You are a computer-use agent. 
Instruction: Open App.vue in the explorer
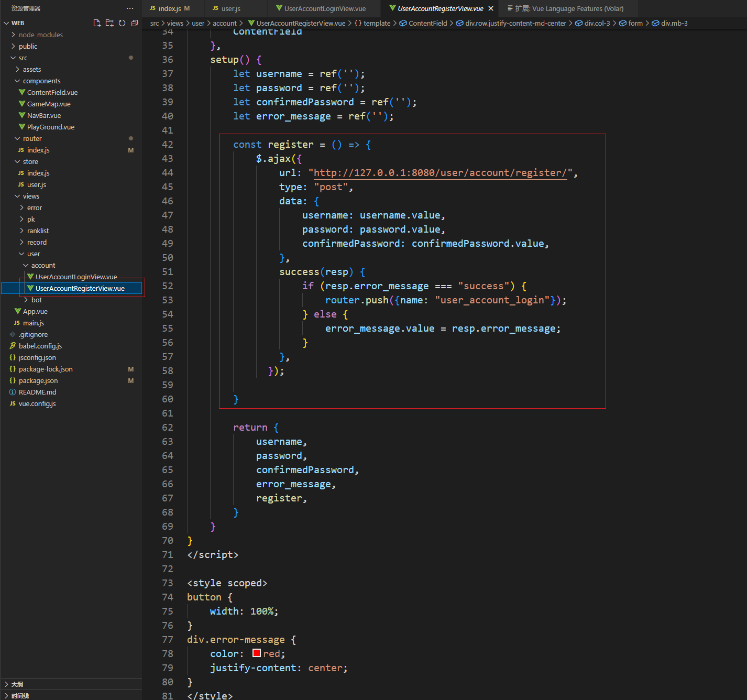pyautogui.click(x=35, y=311)
